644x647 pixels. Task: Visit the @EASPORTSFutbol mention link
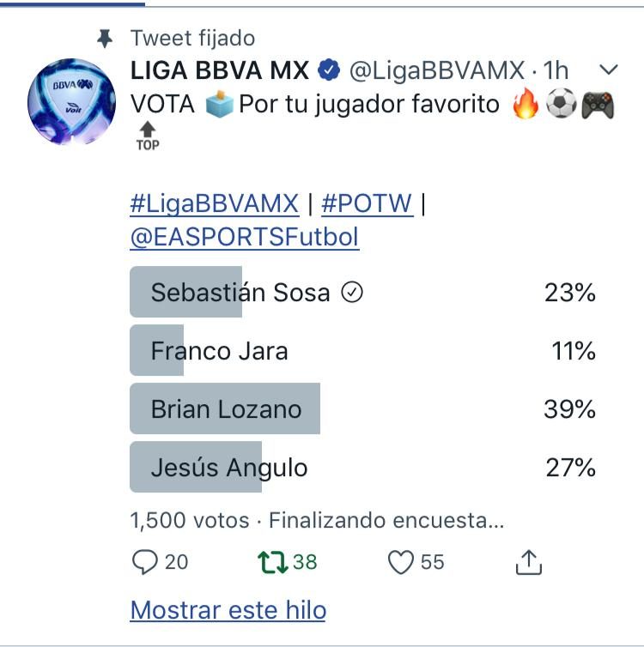tap(245, 237)
